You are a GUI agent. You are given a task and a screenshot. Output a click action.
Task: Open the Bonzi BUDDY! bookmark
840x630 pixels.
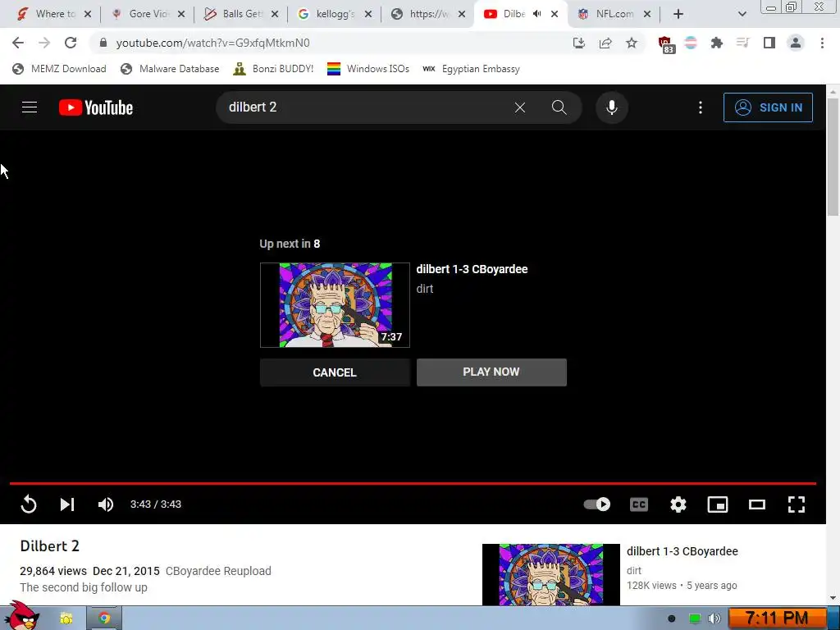click(273, 69)
